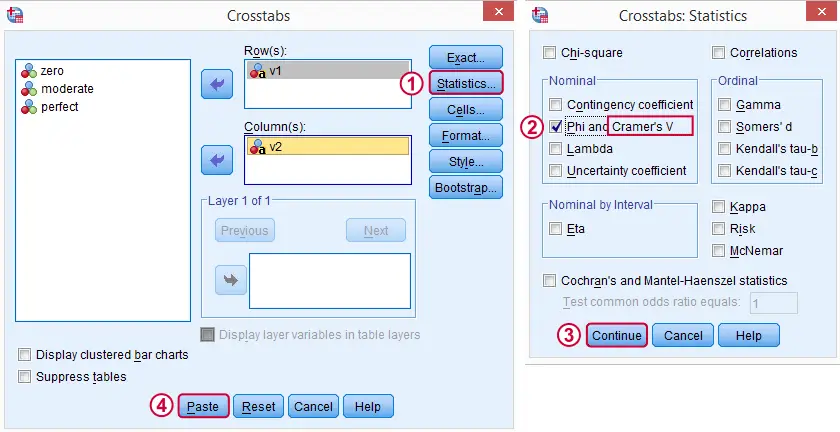Select the perfect variable in list
This screenshot has width=840, height=432.
59,106
